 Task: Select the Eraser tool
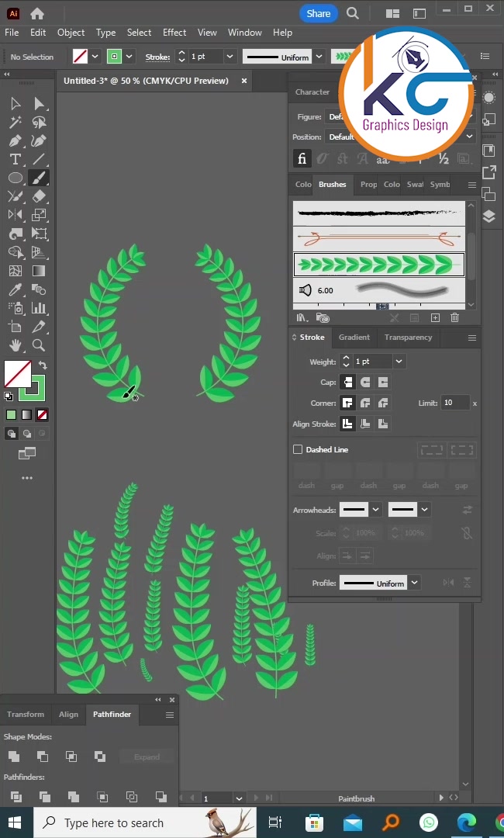(39, 196)
